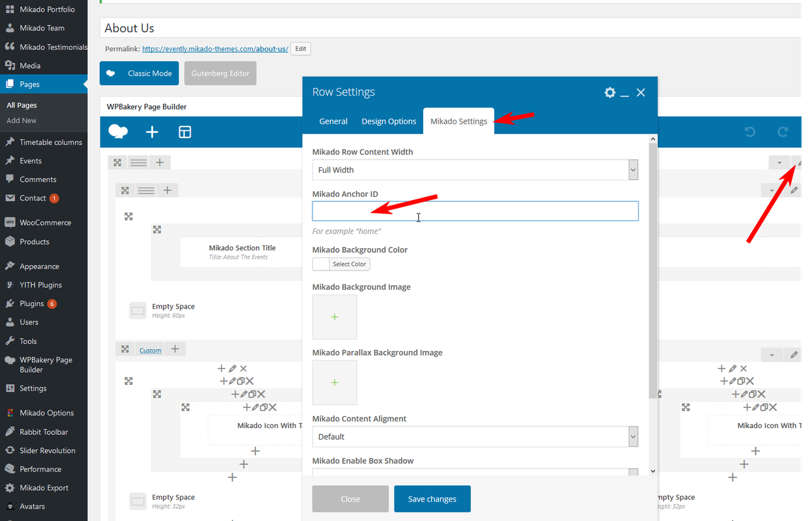The height and width of the screenshot is (521, 812).
Task: Click the WPBakery cloud logo in builder bar
Action: [118, 132]
